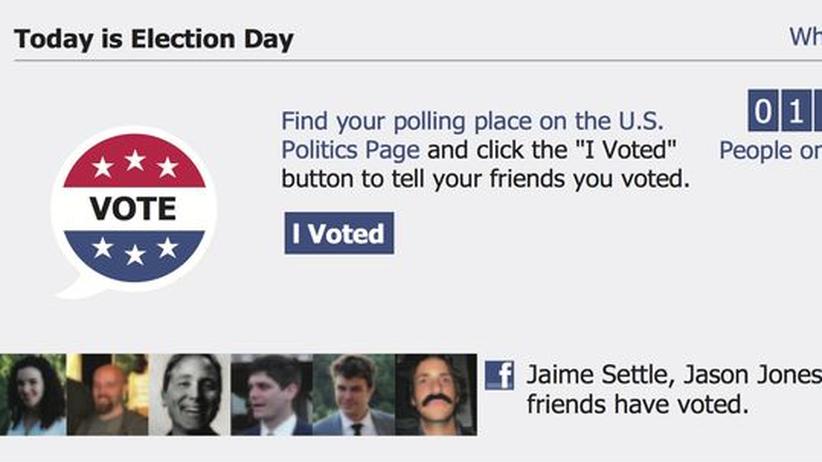Select the photo of man wearing a tie
Screen dimensions: 822x462
point(354,394)
